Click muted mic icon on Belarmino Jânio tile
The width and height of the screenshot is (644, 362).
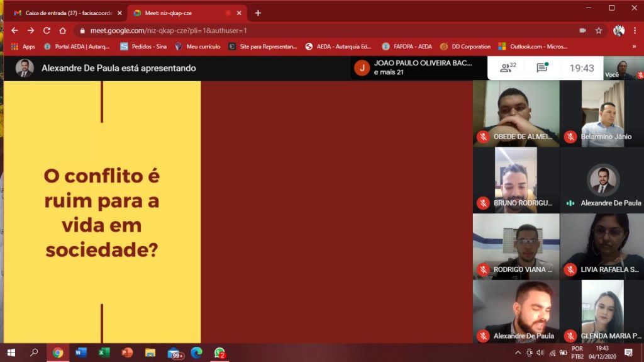570,137
